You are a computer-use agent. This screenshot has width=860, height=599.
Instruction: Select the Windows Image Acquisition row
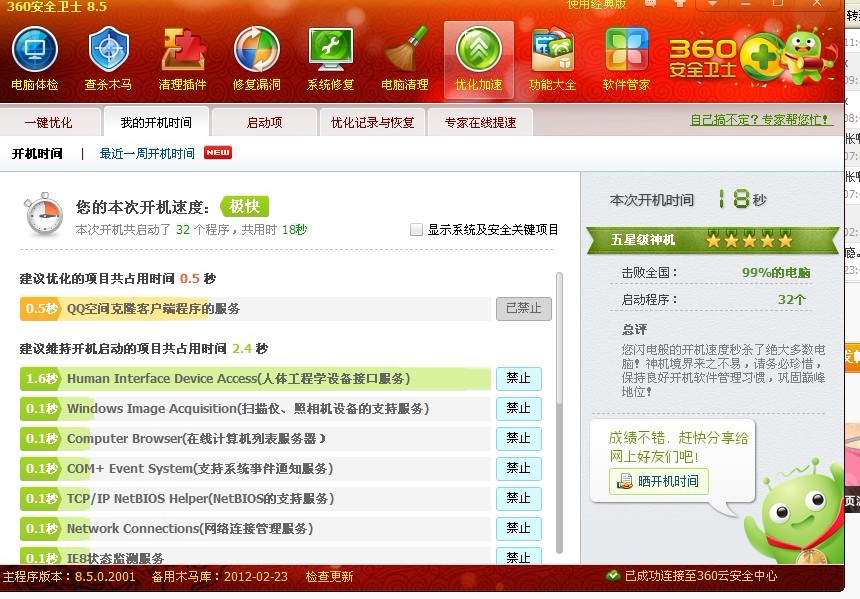click(x=256, y=409)
